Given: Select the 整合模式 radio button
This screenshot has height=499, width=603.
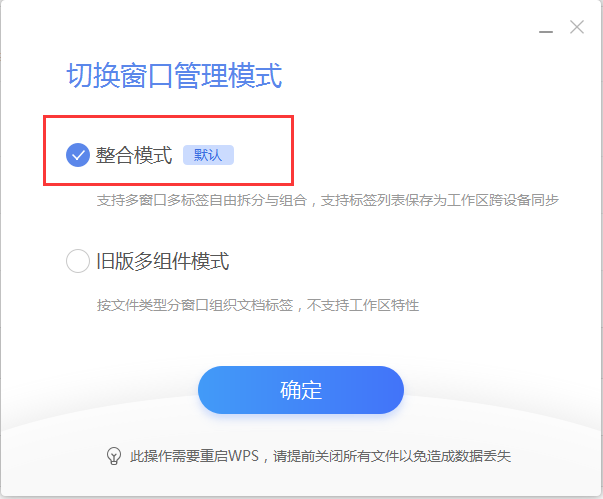Looking at the screenshot, I should tap(78, 155).
